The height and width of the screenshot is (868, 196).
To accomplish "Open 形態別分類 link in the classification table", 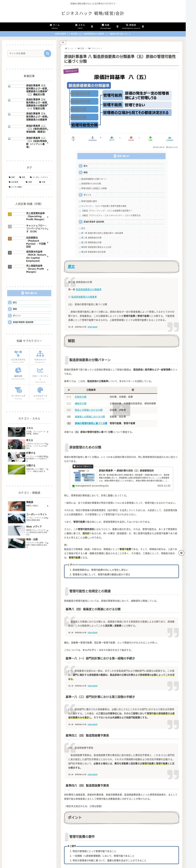I will pyautogui.click(x=80, y=397).
